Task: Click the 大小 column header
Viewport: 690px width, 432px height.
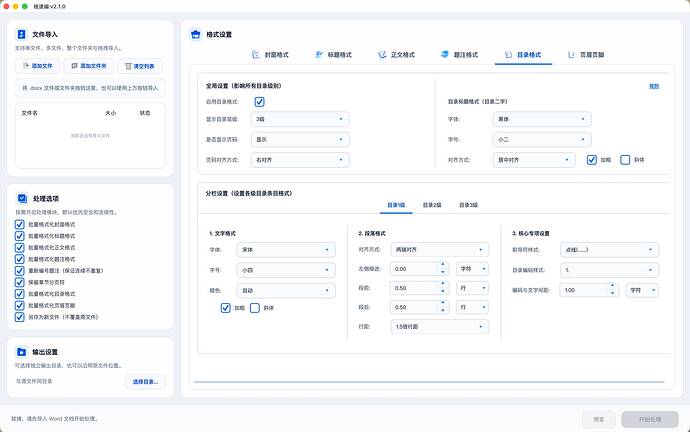Action: point(110,113)
